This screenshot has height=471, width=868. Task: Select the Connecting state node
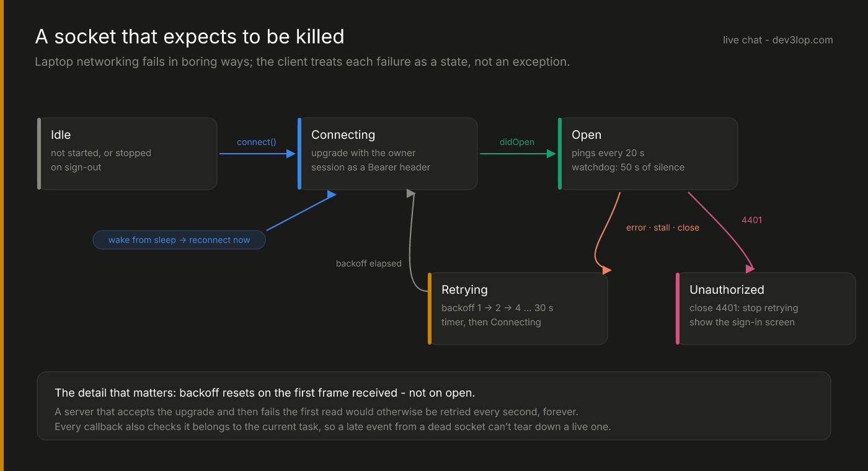(x=387, y=154)
